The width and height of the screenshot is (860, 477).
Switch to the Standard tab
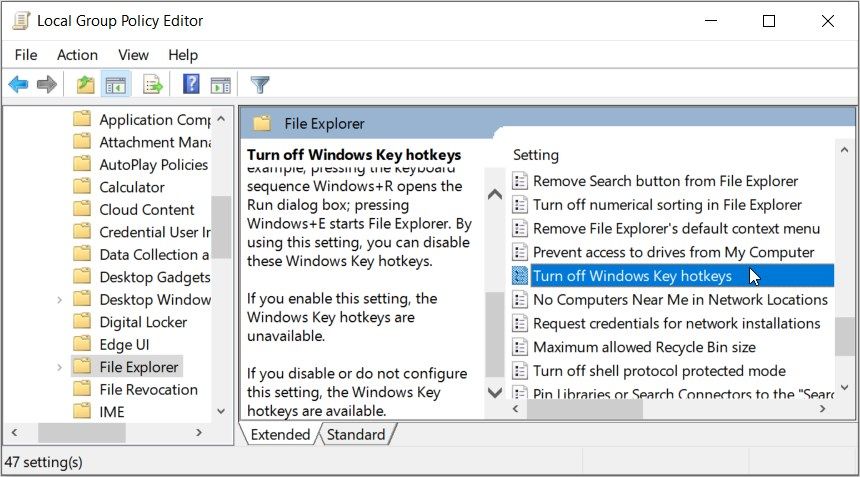pyautogui.click(x=356, y=435)
